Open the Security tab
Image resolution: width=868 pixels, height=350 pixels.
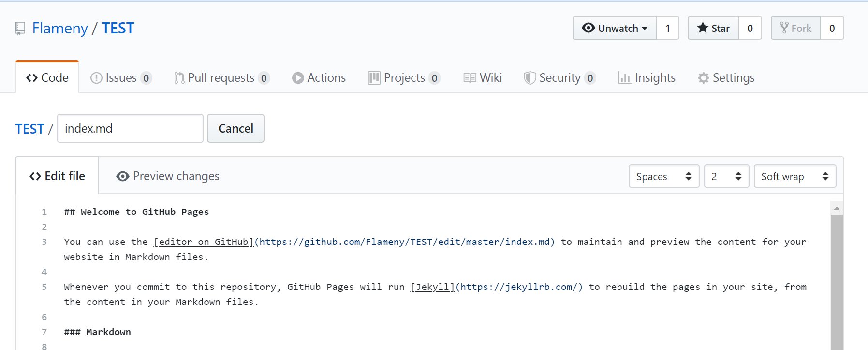coord(560,77)
